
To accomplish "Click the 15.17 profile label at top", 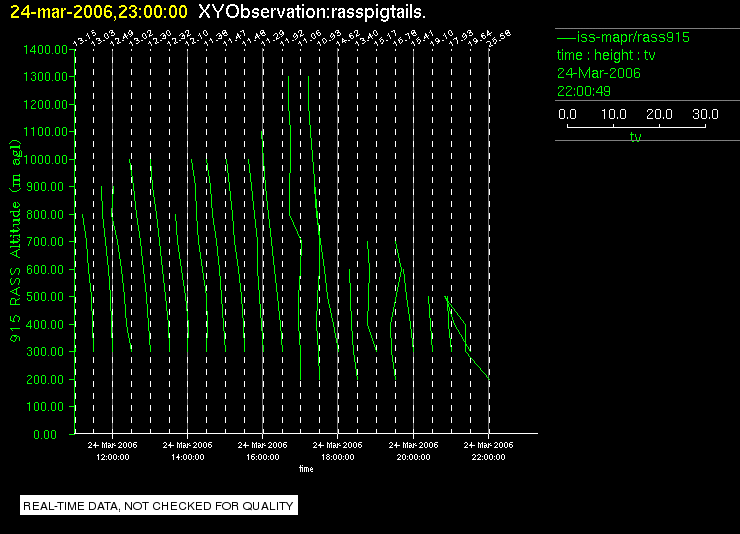I will point(386,38).
